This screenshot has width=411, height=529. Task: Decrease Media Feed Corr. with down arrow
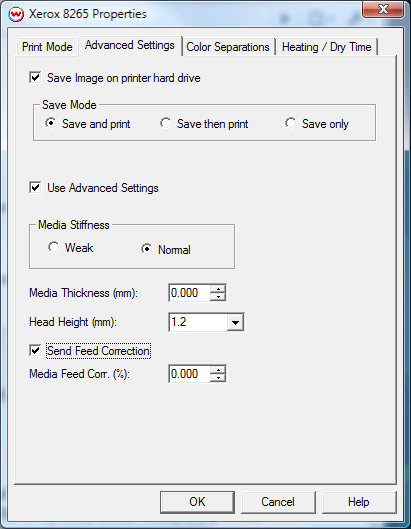(x=218, y=378)
